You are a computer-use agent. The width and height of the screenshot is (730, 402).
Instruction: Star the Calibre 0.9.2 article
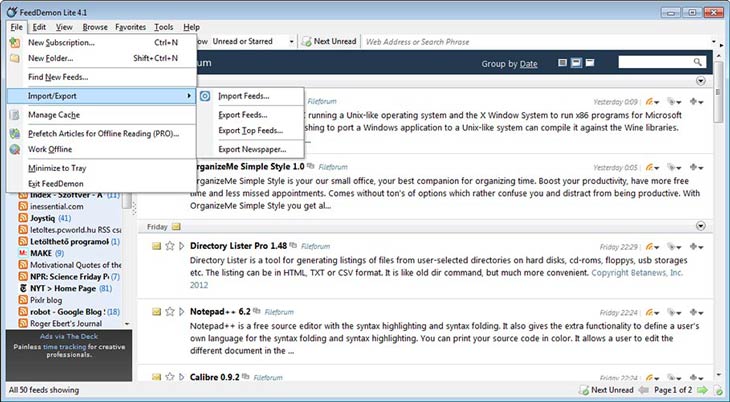tap(170, 377)
